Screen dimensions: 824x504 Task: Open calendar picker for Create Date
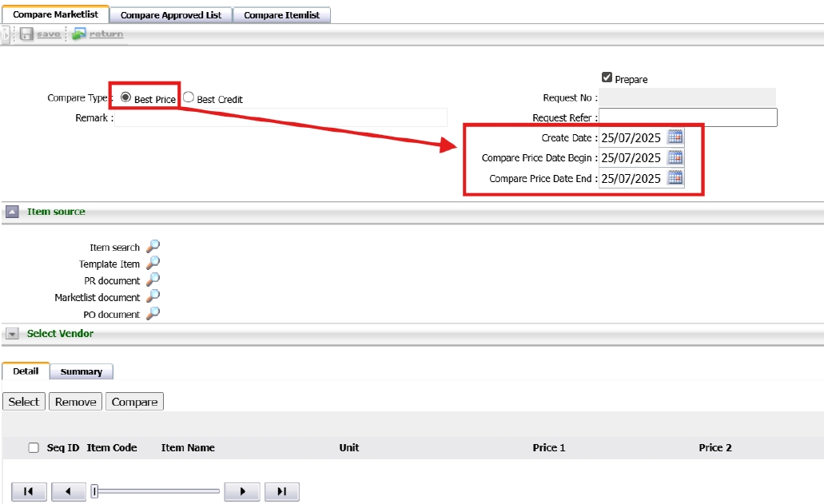(x=675, y=137)
